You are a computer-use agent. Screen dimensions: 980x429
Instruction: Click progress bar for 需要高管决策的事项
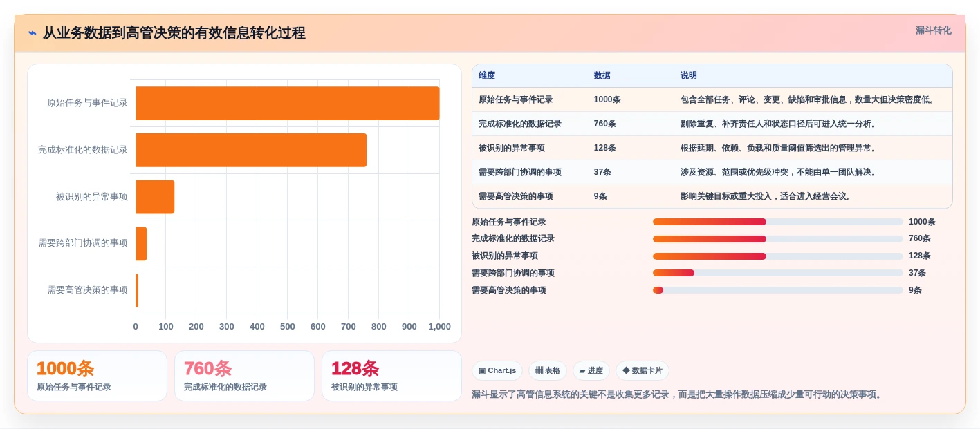[778, 290]
